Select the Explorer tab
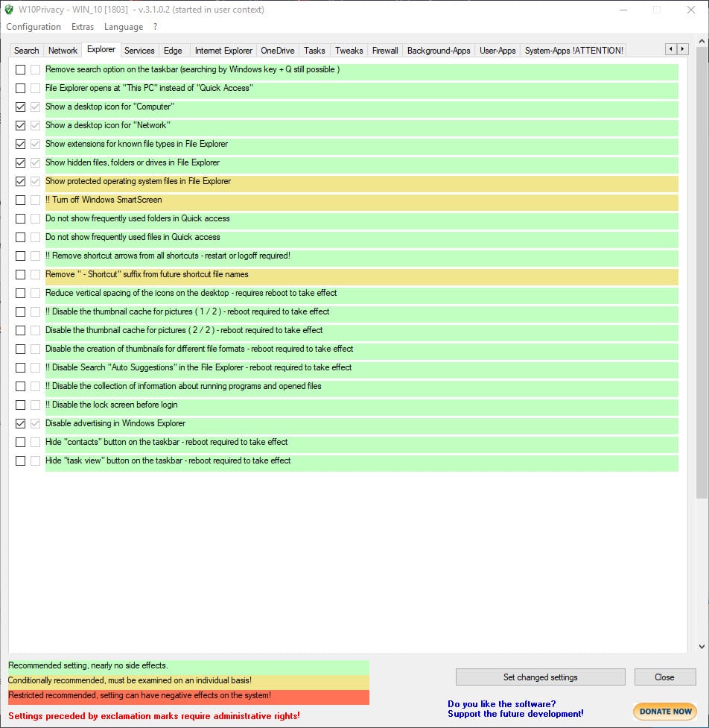Image resolution: width=709 pixels, height=728 pixels. [101, 49]
